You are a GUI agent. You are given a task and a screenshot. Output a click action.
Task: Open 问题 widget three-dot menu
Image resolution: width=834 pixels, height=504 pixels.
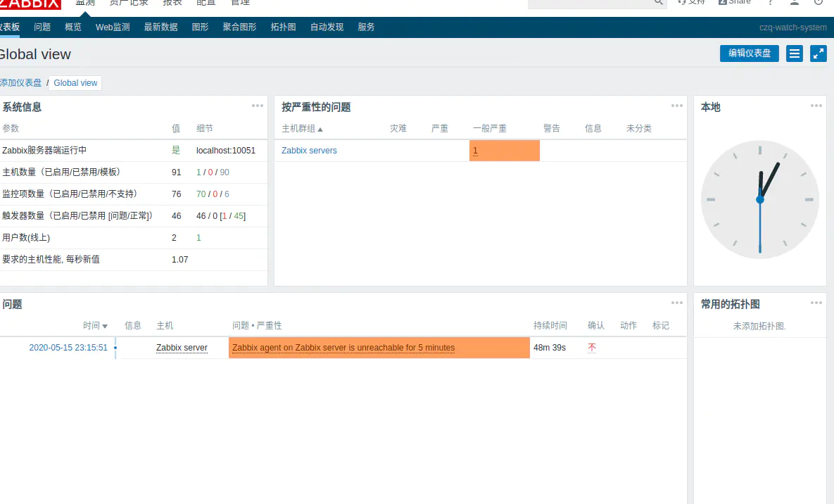[x=676, y=303]
